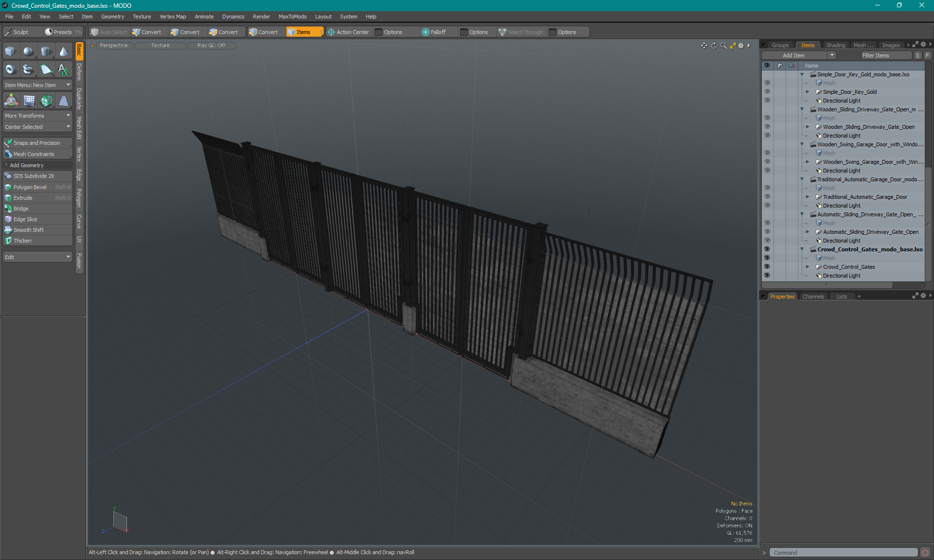
Task: Click the command record button icon
Action: (x=925, y=553)
